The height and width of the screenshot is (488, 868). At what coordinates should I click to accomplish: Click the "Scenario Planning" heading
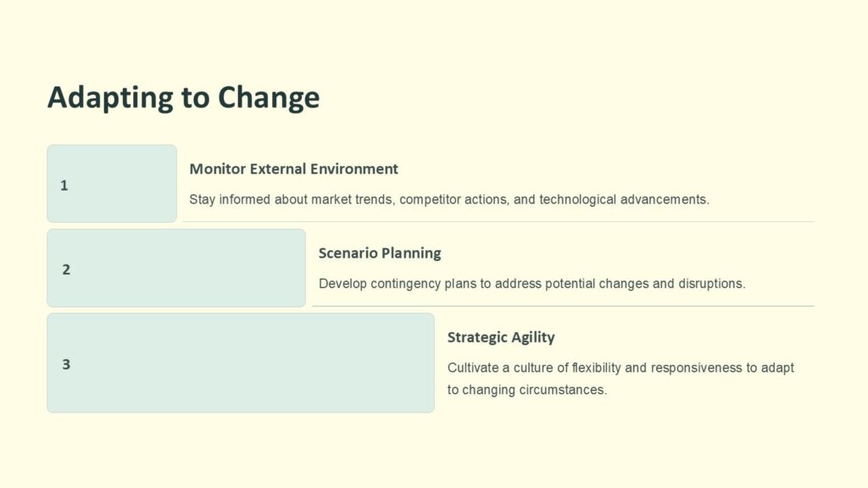point(380,252)
